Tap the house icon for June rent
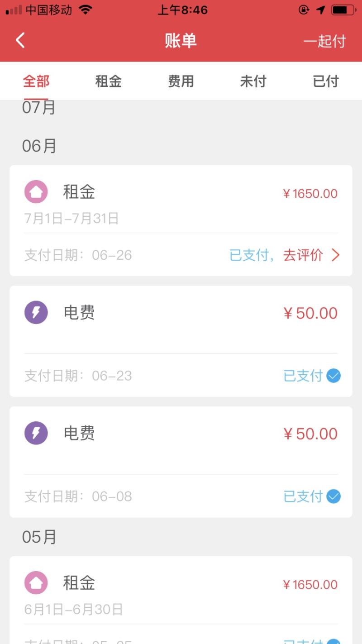Screen dimensions: 362x644 [x=36, y=582]
